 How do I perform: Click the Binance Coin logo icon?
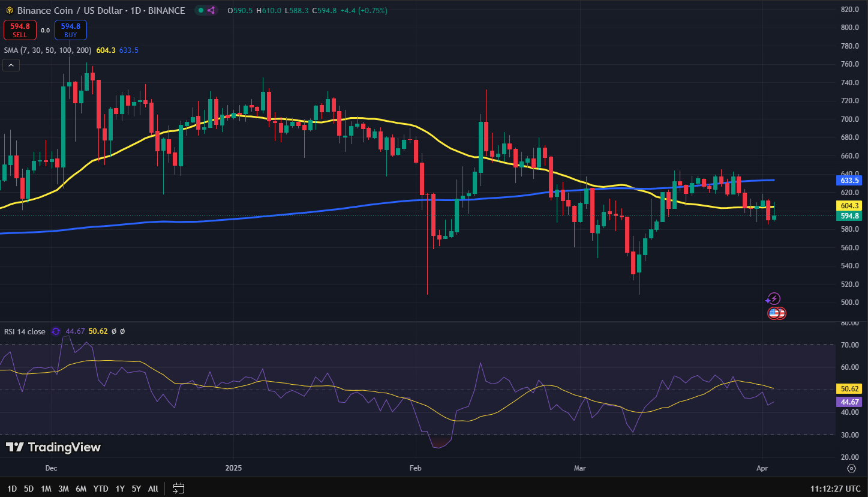click(9, 11)
